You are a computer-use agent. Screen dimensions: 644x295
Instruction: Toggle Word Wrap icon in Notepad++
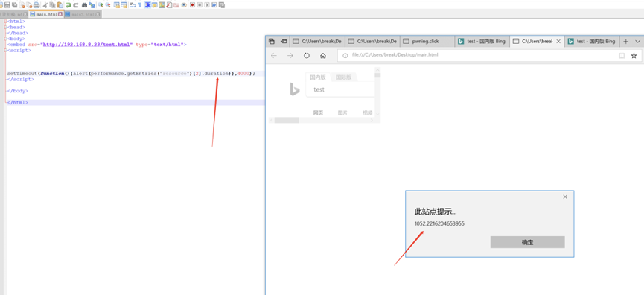pyautogui.click(x=133, y=5)
